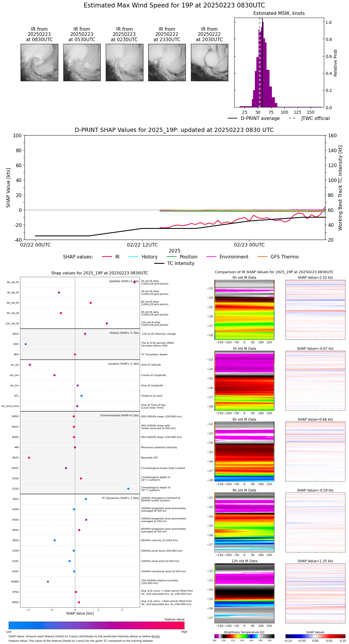
Task: Select the HIST data point dot
Action: (x=26, y=344)
